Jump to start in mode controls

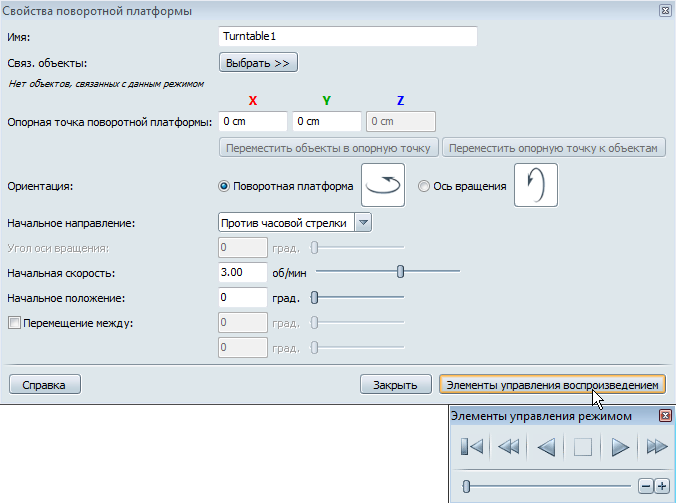(472, 447)
